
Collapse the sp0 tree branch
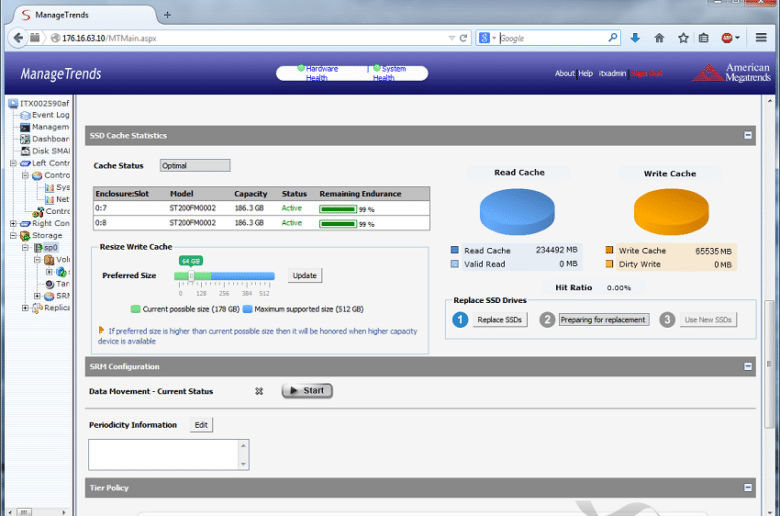click(x=25, y=247)
